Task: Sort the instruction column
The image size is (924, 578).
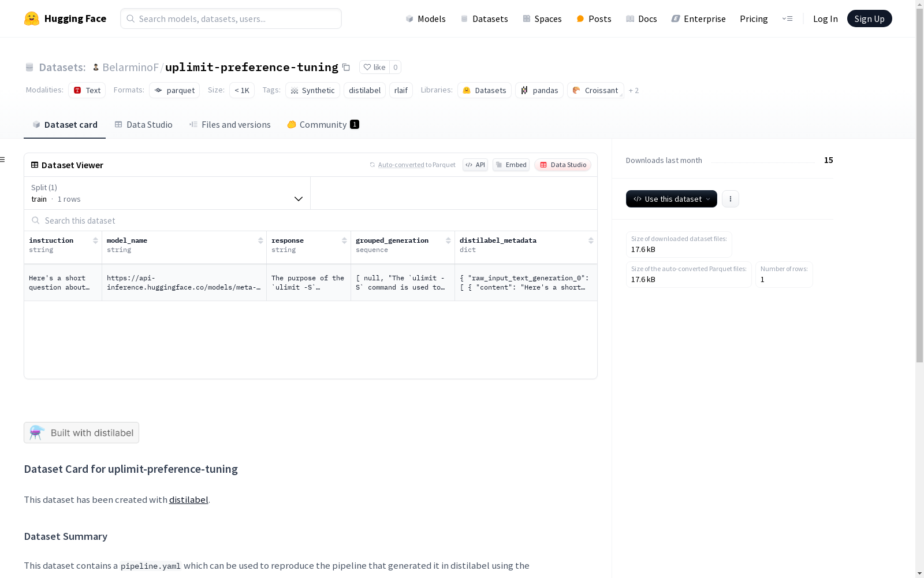Action: 95,240
